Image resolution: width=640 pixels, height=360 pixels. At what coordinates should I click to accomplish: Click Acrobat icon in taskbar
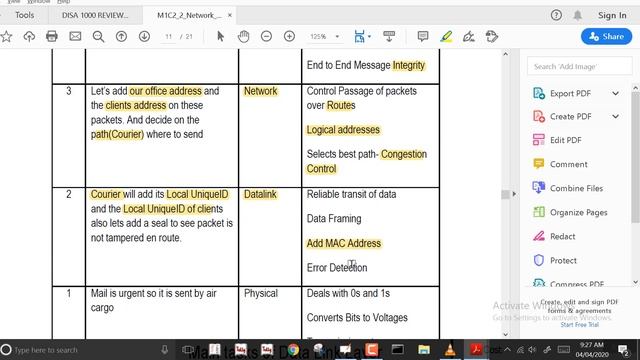476,350
